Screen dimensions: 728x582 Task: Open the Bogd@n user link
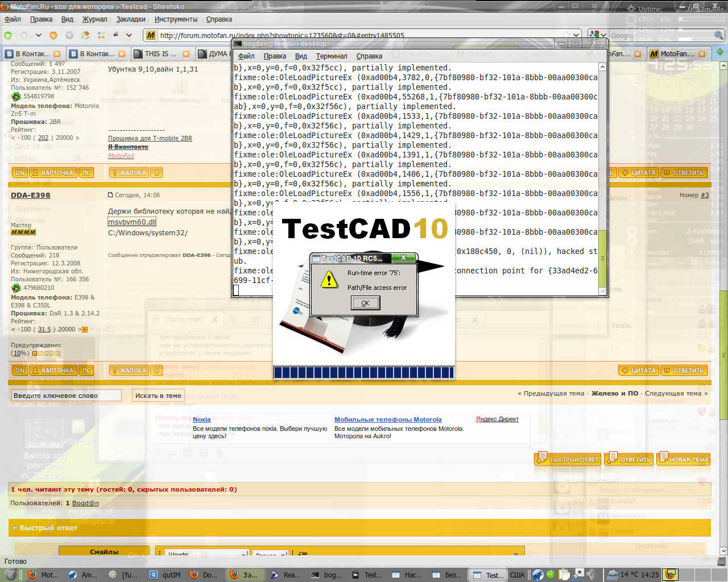(85, 503)
